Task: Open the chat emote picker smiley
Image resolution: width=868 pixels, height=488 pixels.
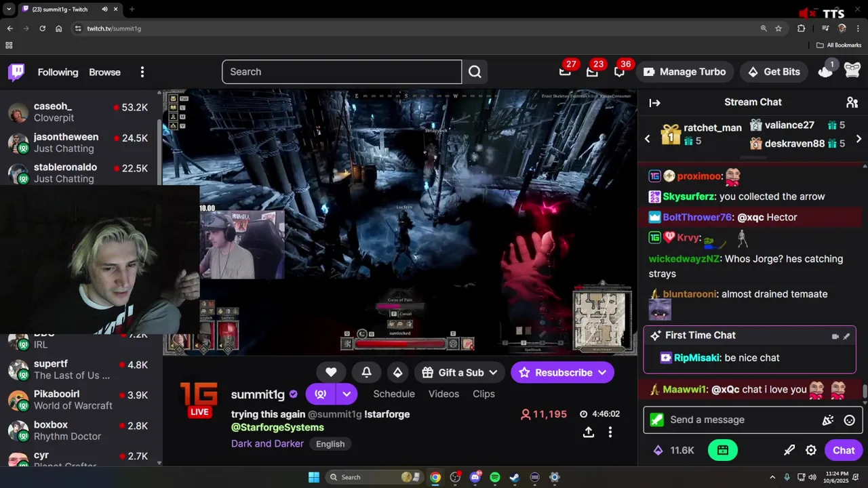Action: tap(849, 420)
